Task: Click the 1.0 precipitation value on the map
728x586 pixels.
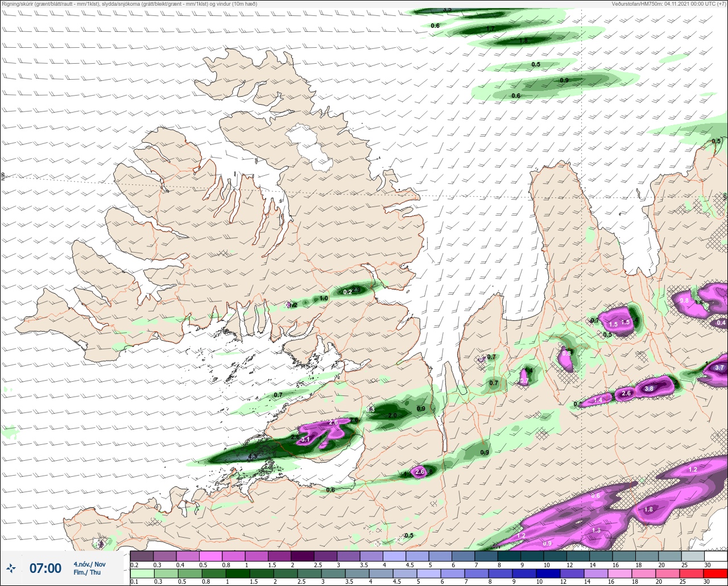Action: (324, 298)
